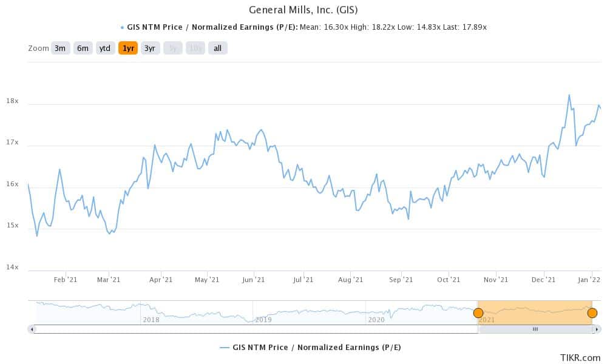
Task: Click the Jan '22 axis label
Action: (x=589, y=280)
